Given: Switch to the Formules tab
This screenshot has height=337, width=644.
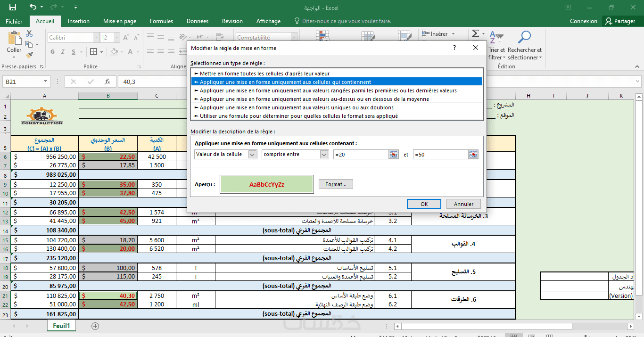Looking at the screenshot, I should (161, 21).
